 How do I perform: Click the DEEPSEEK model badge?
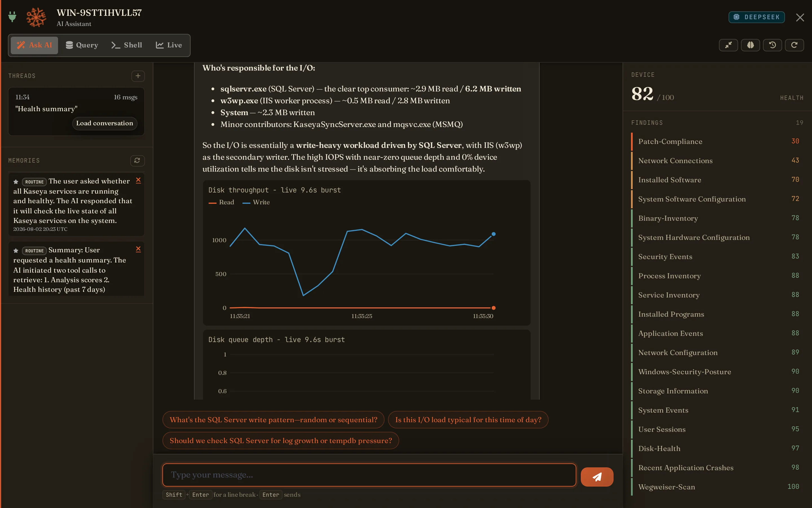pos(756,17)
